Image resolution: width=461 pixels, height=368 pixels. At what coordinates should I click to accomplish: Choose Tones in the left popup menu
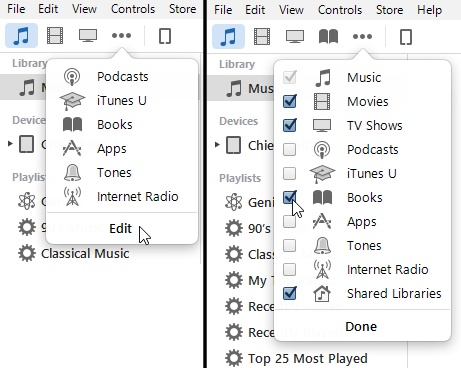pos(122,173)
